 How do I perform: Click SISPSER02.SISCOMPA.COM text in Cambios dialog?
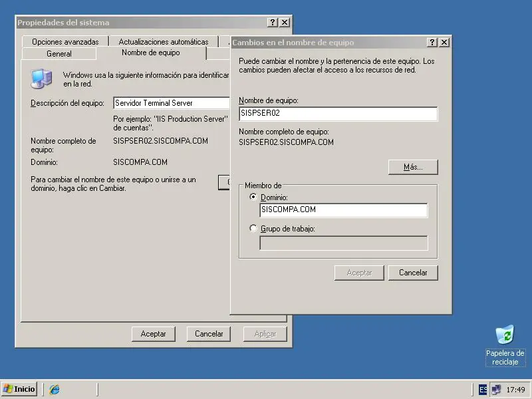point(286,142)
